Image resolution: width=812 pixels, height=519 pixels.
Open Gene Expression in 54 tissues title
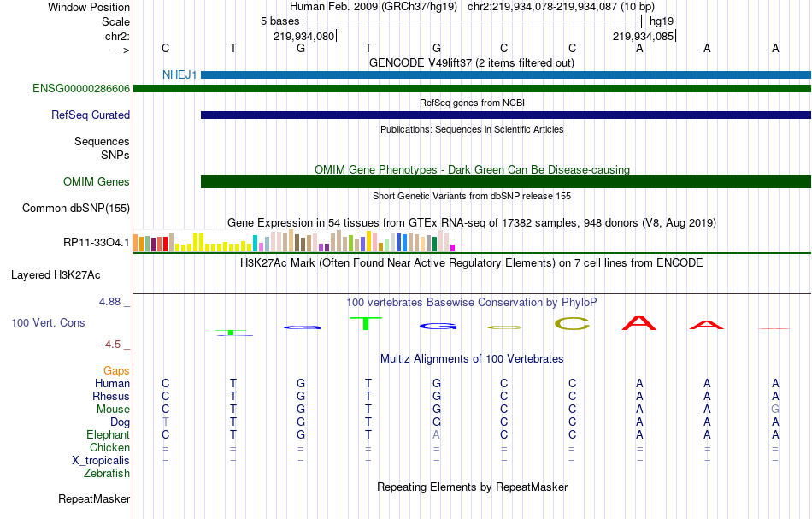click(x=472, y=222)
